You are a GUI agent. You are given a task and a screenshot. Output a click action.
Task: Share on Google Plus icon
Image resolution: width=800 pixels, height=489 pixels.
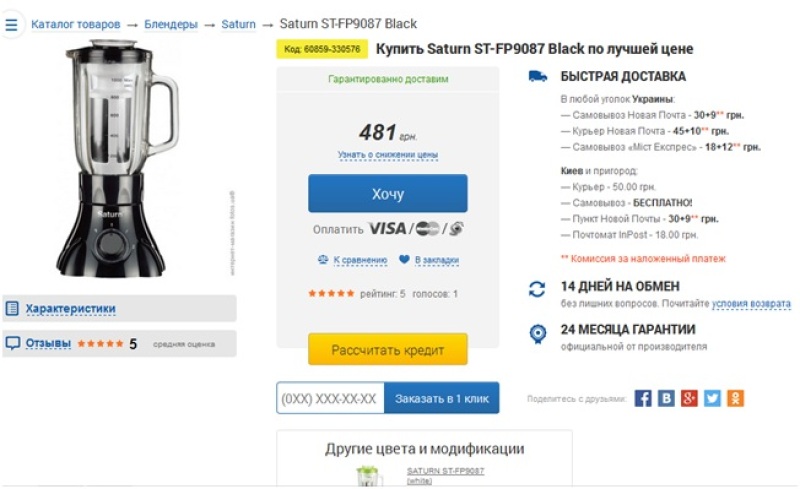pos(689,398)
